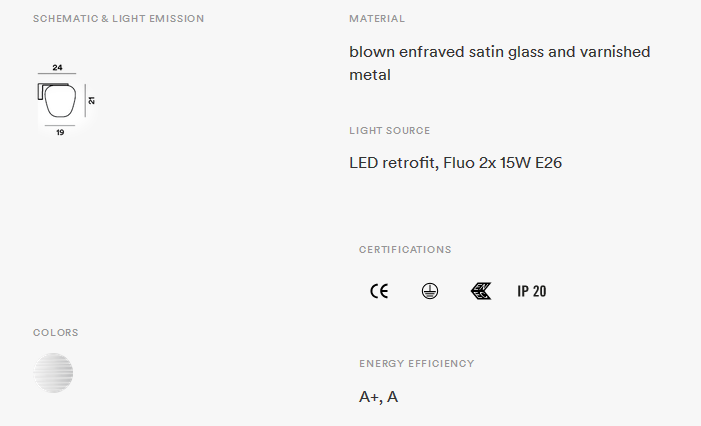Click the Material section heading
This screenshot has width=701, height=426.
pos(377,19)
